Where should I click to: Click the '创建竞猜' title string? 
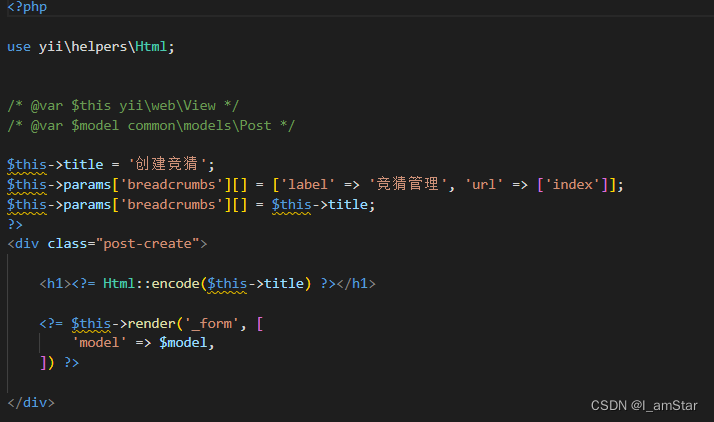click(167, 164)
